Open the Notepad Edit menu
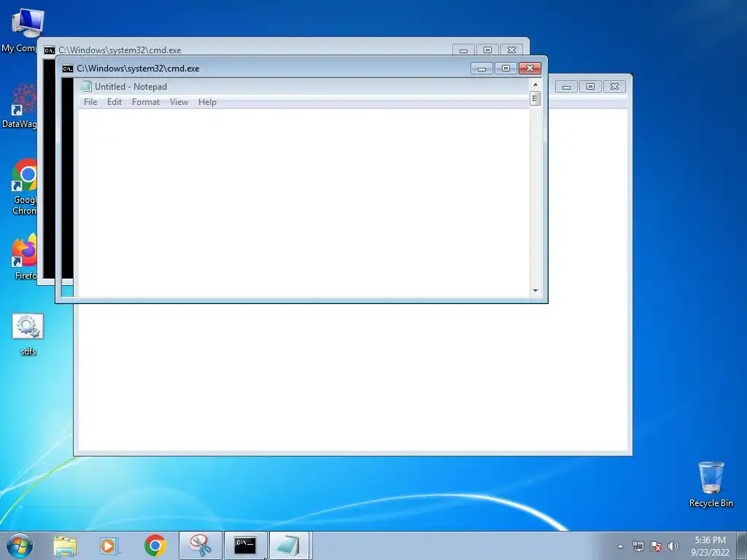The height and width of the screenshot is (560, 747). 115,102
